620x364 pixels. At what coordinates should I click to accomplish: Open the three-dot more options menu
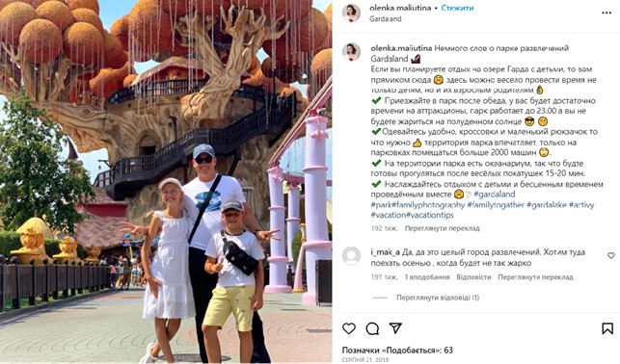(x=607, y=13)
